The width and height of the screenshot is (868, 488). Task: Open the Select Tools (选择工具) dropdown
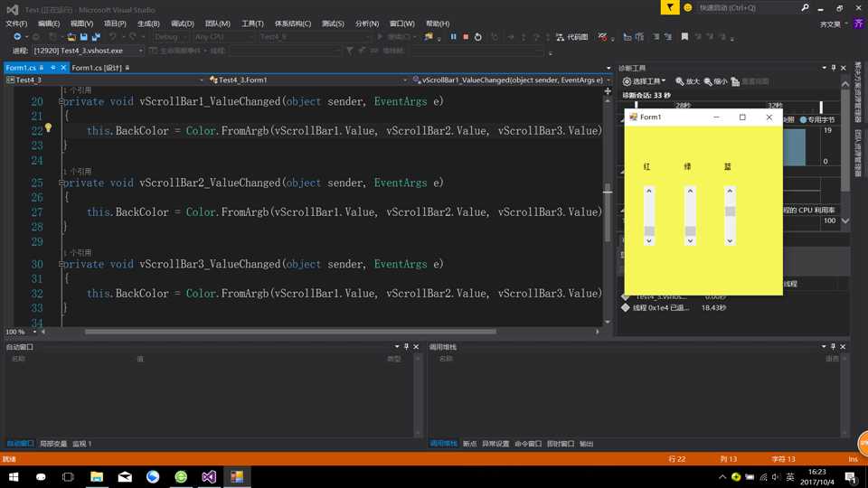(x=644, y=81)
